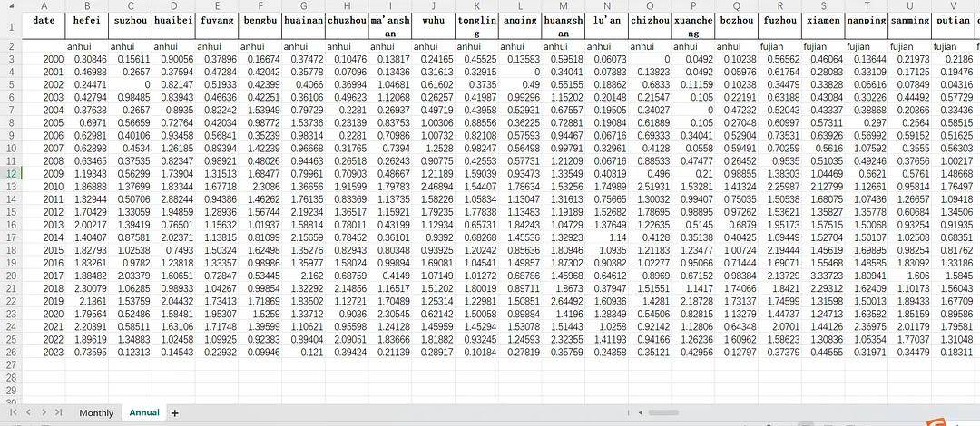980x426 pixels.
Task: Click the year cell 2009
Action: (44, 172)
